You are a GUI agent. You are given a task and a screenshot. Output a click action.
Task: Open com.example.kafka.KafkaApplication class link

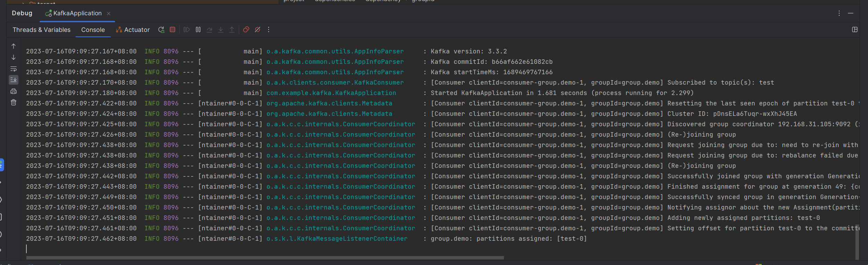[331, 93]
